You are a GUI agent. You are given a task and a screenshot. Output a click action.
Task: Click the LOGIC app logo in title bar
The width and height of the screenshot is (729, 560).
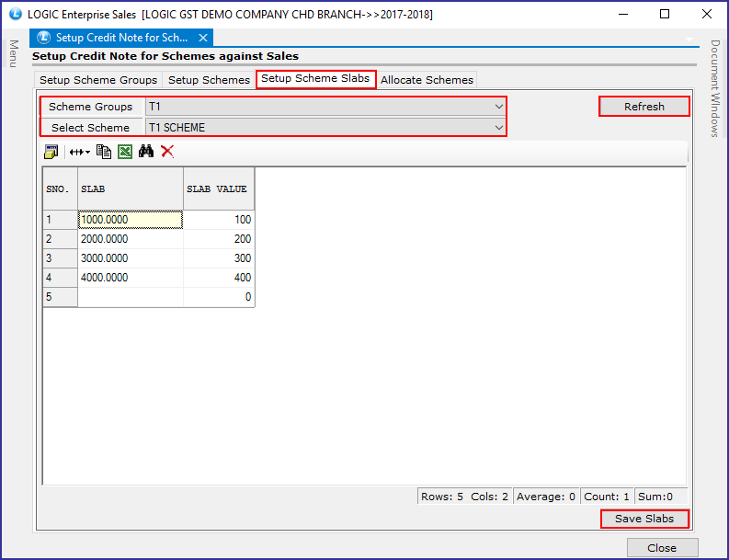[x=16, y=14]
